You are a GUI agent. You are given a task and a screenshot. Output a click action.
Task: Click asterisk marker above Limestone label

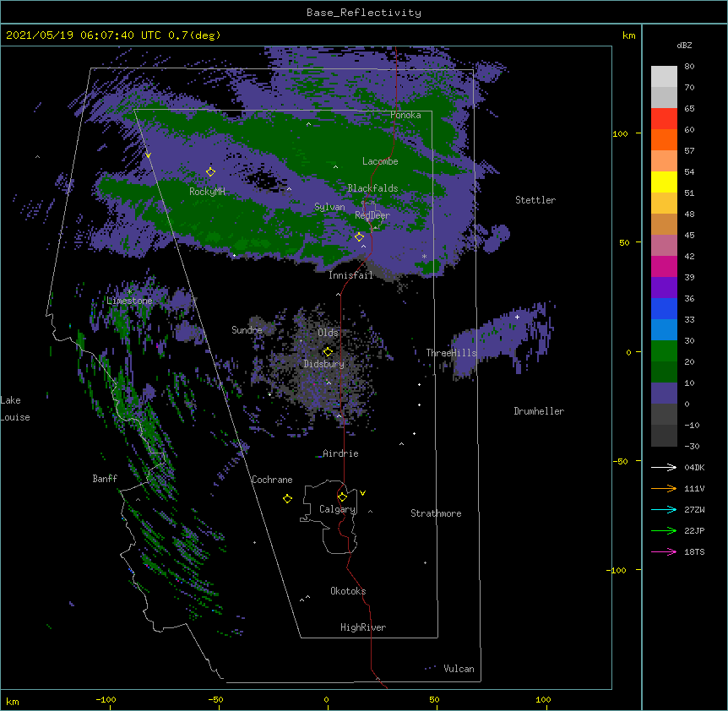click(129, 292)
